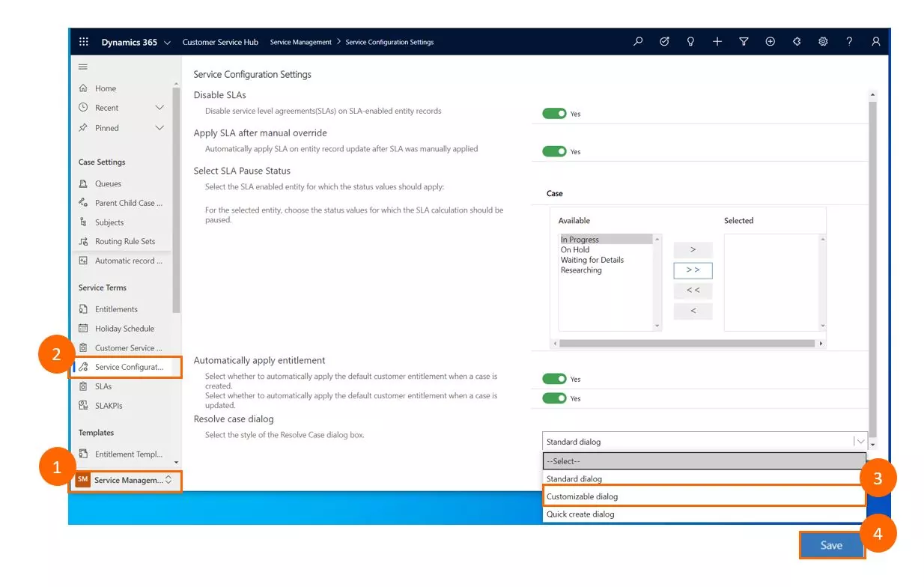This screenshot has height=587, width=924.
Task: Open Routing Rule Sets
Action: 124,242
